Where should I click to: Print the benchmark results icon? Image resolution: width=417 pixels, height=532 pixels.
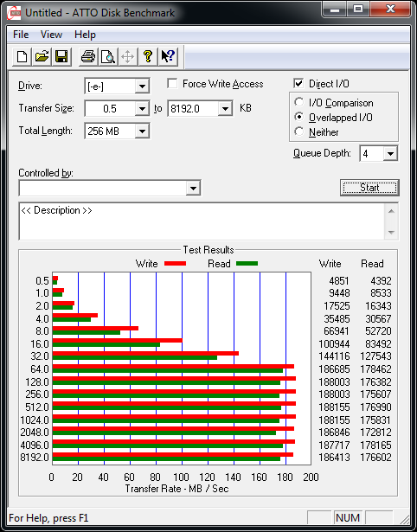pos(88,56)
